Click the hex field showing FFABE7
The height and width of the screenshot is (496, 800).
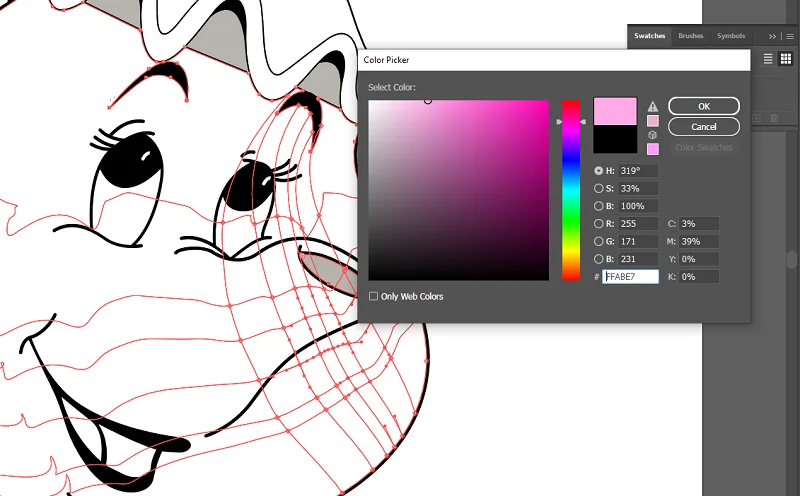click(631, 277)
